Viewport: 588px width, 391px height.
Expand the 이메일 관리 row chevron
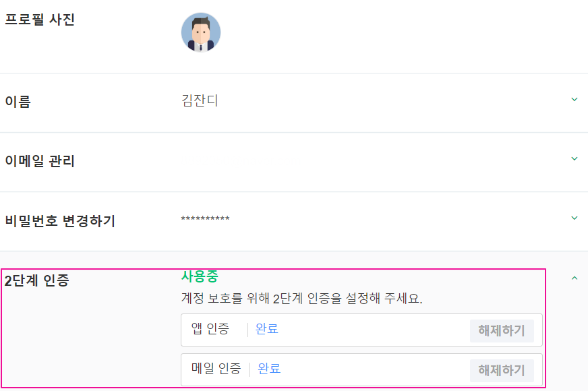tap(575, 159)
